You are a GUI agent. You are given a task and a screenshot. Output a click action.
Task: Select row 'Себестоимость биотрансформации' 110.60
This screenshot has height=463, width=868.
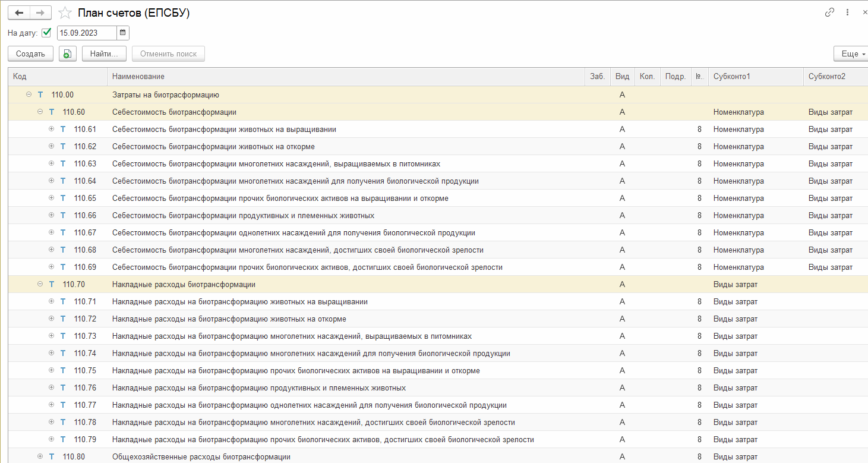(x=438, y=112)
